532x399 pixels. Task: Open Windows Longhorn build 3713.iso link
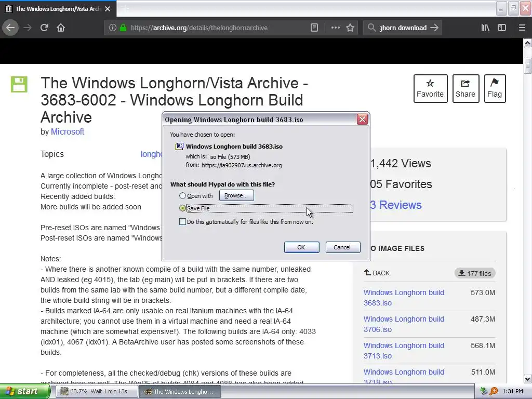404,351
